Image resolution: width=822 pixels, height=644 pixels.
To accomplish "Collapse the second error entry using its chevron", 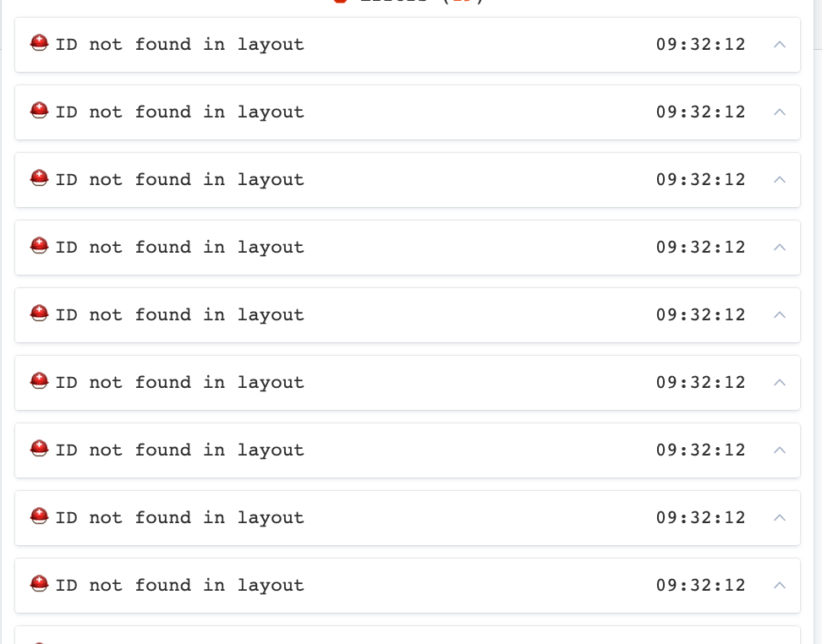I will [x=779, y=112].
